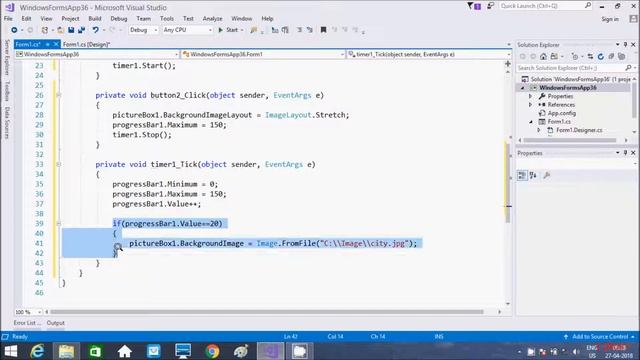Open the WindowsFormsApp36.Form1 class dropdown
The image size is (640, 360).
(x=263, y=54)
